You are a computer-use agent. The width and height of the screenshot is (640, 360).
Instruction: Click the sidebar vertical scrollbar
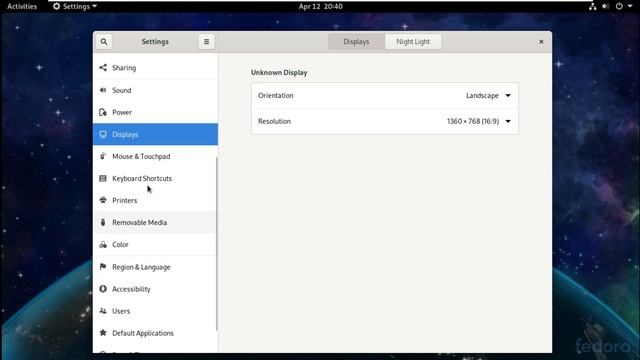[x=216, y=244]
